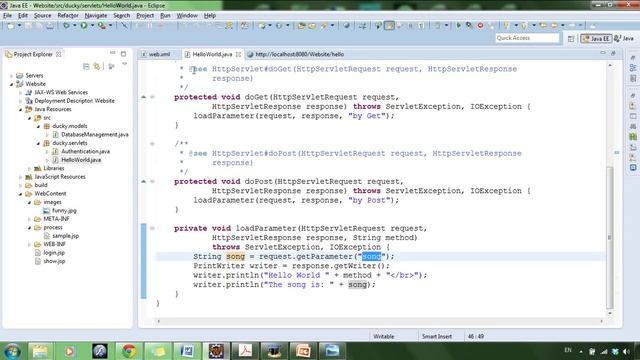Toggle the highlighted Mark Occurrences toolbar button
640x360 pixels.
(x=389, y=26)
